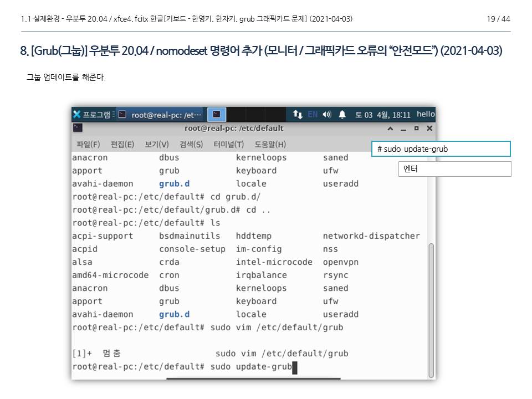Screen dimensions: 532x399
Task: Click 'console-setup' in the listing
Action: 192,249
